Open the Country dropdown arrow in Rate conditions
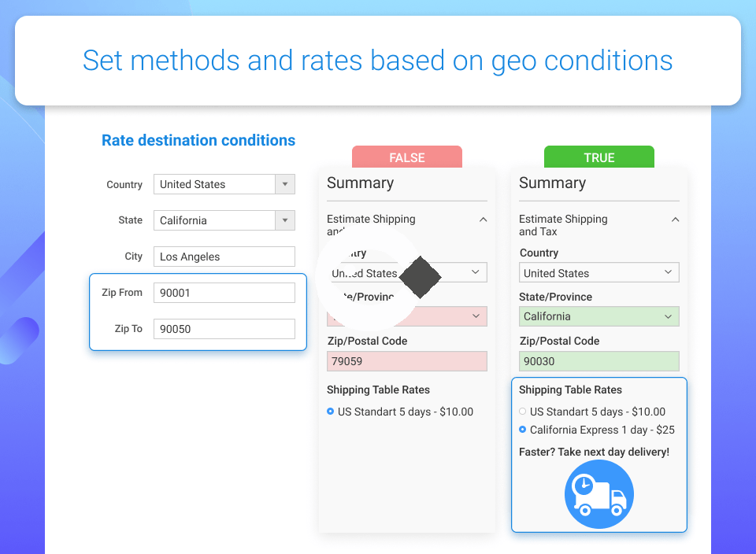This screenshot has width=756, height=554. pyautogui.click(x=285, y=184)
